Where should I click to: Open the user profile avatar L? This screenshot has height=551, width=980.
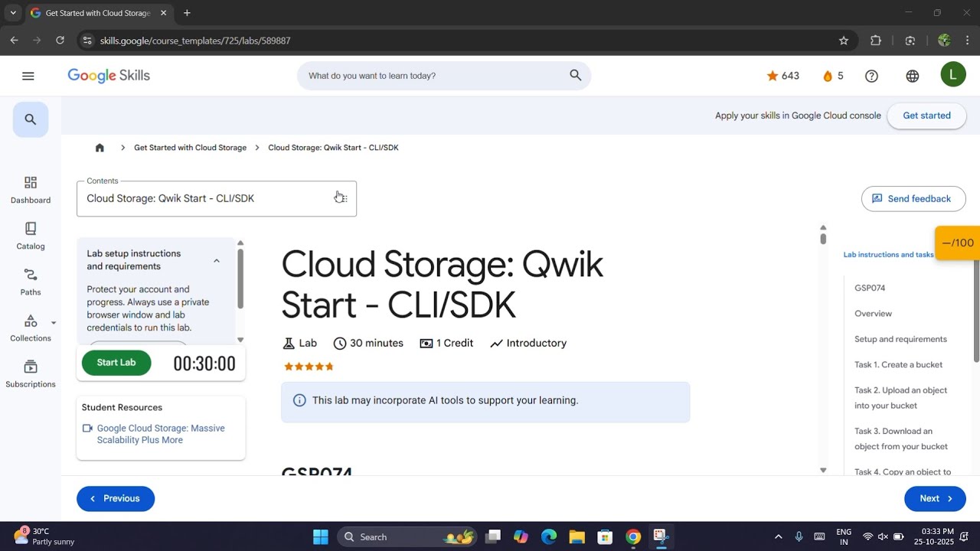pyautogui.click(x=953, y=74)
